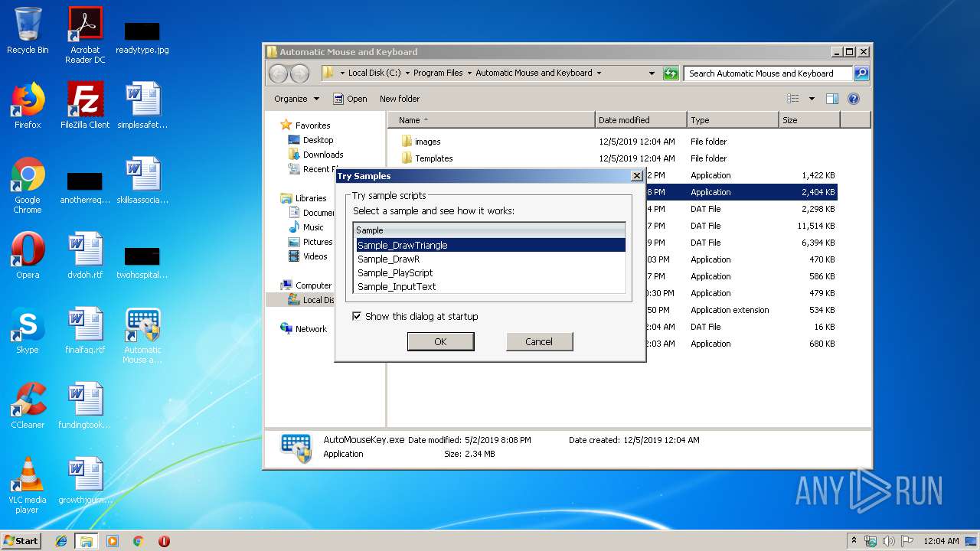
Task: Open fundingtook... document icon
Action: (85, 406)
